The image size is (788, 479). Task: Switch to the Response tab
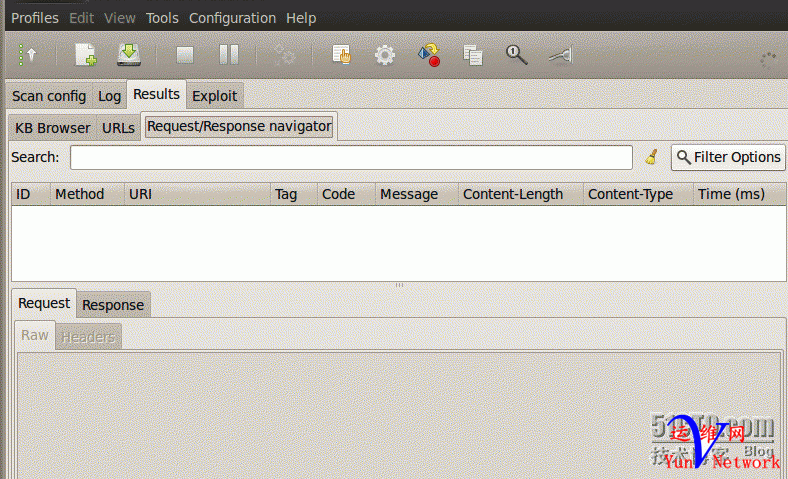[x=113, y=305]
